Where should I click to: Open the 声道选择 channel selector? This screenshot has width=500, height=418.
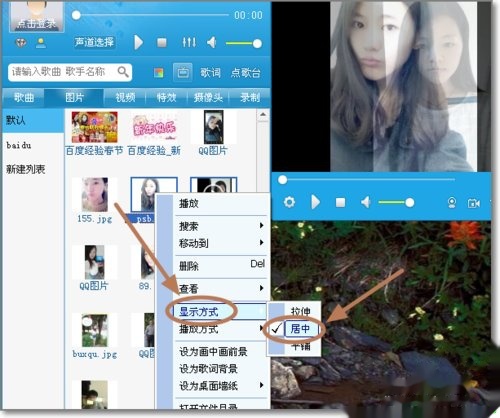click(94, 42)
